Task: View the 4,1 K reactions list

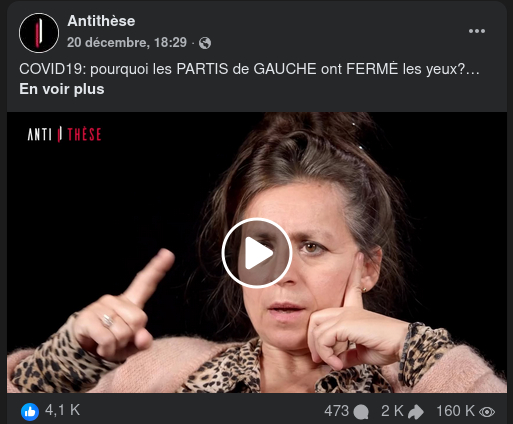Action: point(62,410)
